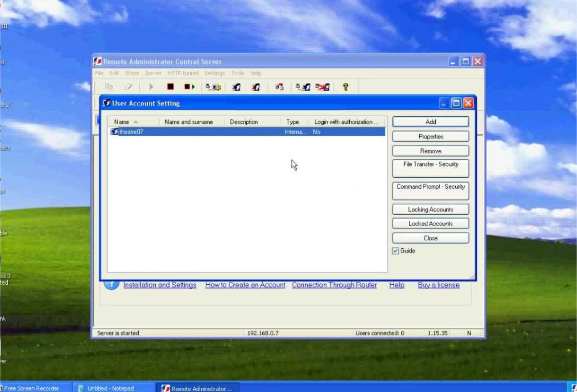Open the Help menu in the menu bar
577x392 pixels.
tap(256, 73)
